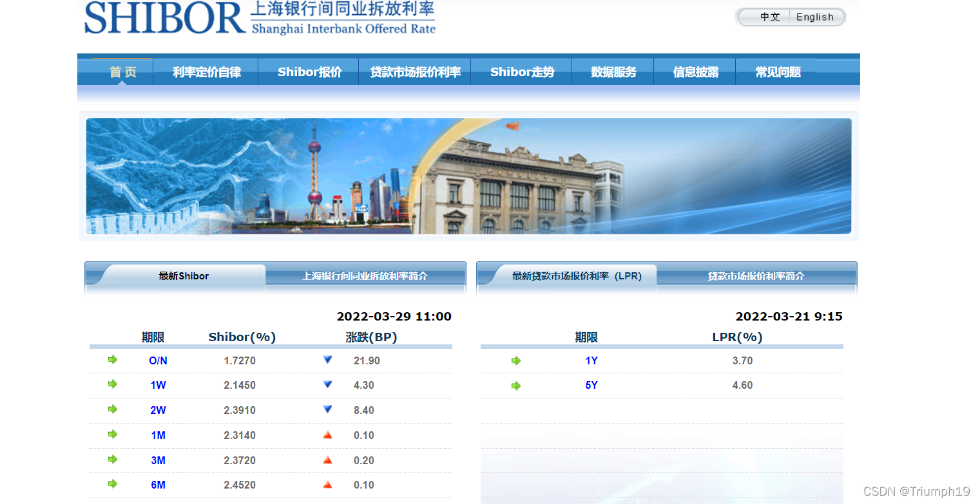This screenshot has height=504, width=980.
Task: Select the 贷款市场报价利率简介 tab
Action: coord(756,275)
